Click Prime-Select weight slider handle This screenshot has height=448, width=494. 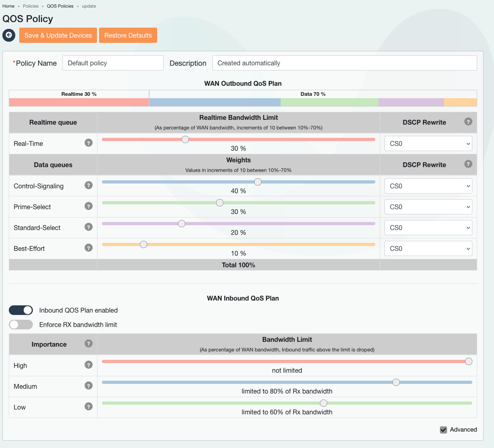click(220, 203)
